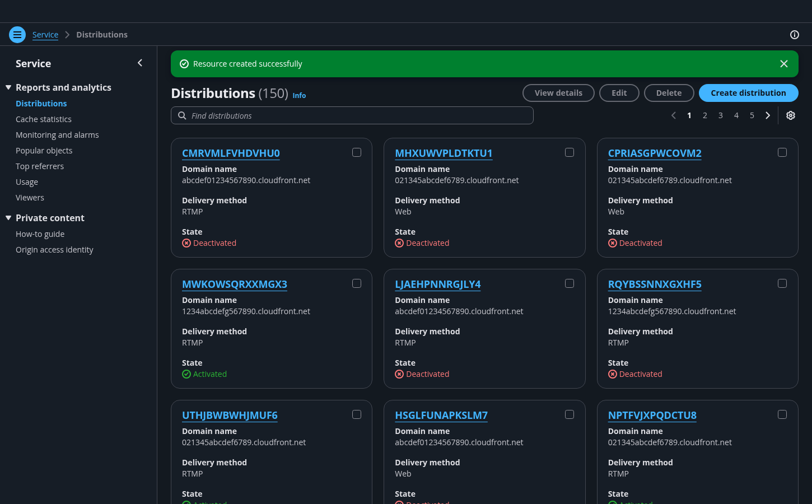Collapse the Private content section
This screenshot has width=812, height=504.
pyautogui.click(x=8, y=218)
